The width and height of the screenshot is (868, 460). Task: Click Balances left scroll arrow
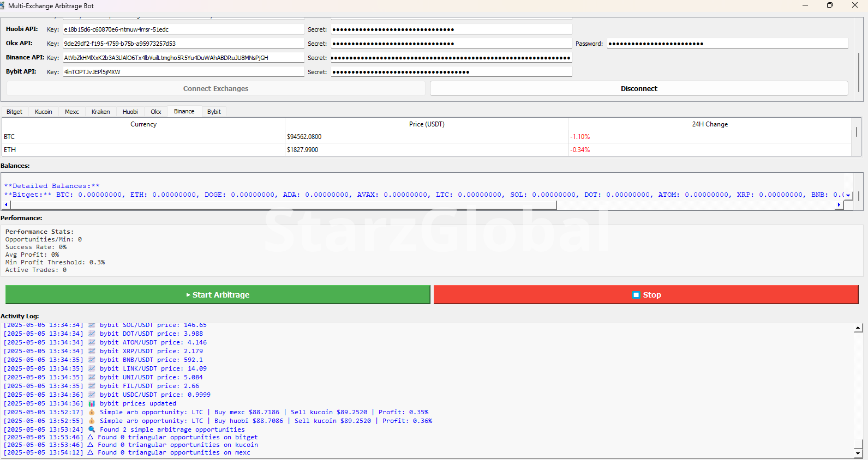(6, 205)
